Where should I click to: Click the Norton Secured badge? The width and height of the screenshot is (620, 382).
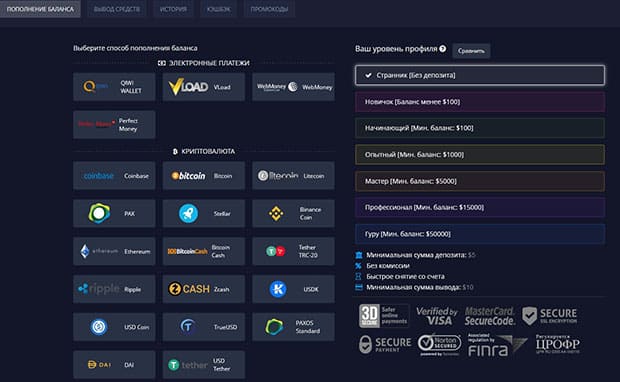440,345
